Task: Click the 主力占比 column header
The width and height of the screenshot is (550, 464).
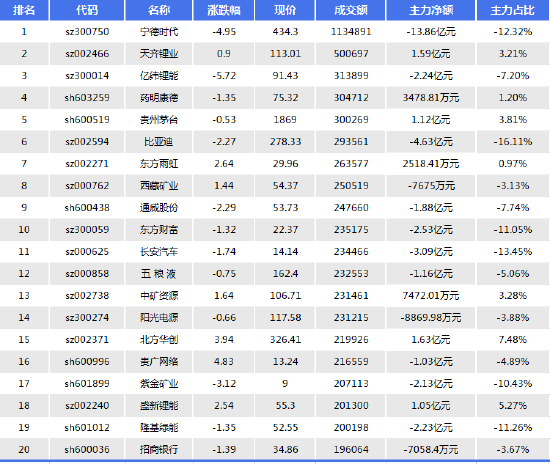Action: [x=513, y=10]
